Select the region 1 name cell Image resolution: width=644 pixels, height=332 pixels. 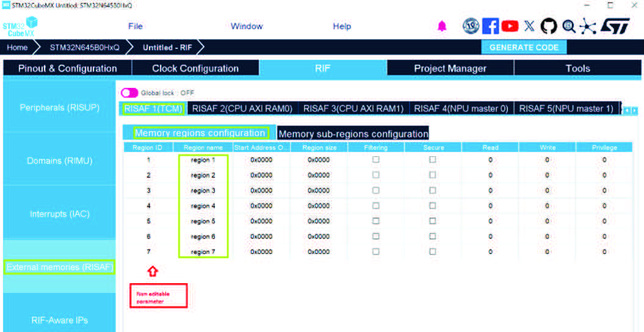[x=203, y=160]
